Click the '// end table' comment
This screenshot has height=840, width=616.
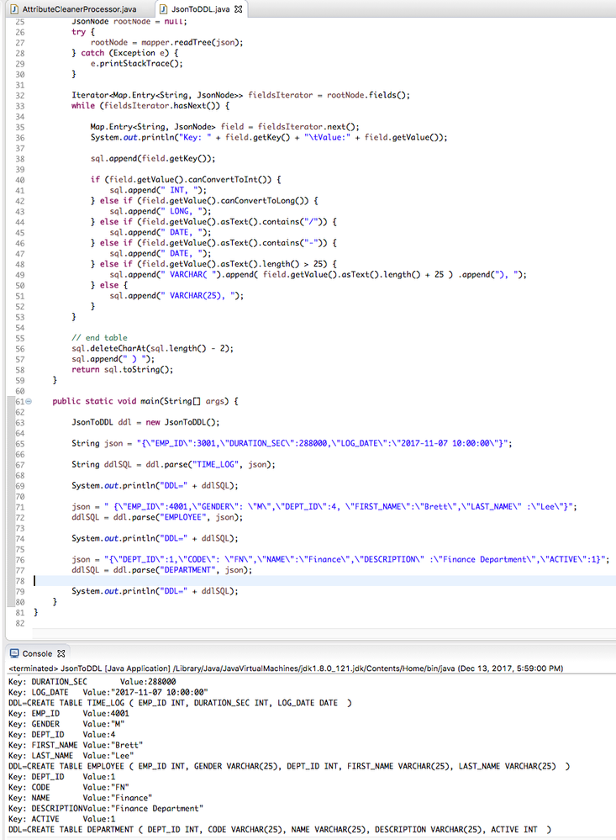100,338
